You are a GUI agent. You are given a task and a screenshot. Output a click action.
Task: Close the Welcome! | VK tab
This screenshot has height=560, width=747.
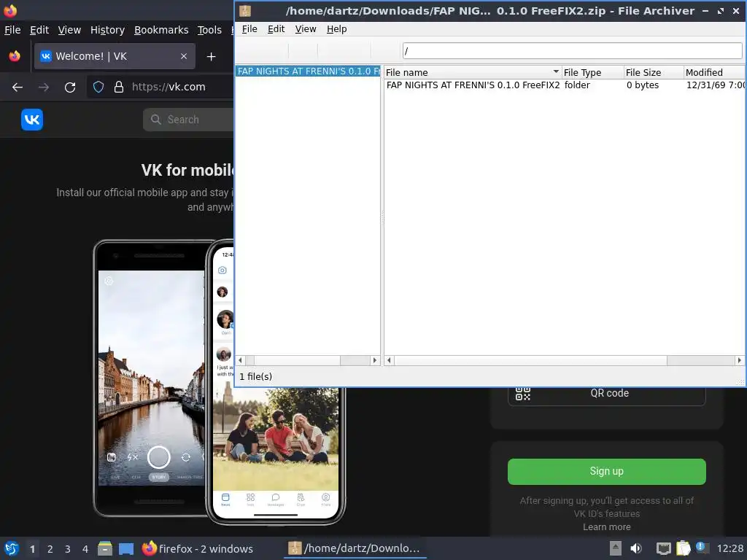click(183, 56)
